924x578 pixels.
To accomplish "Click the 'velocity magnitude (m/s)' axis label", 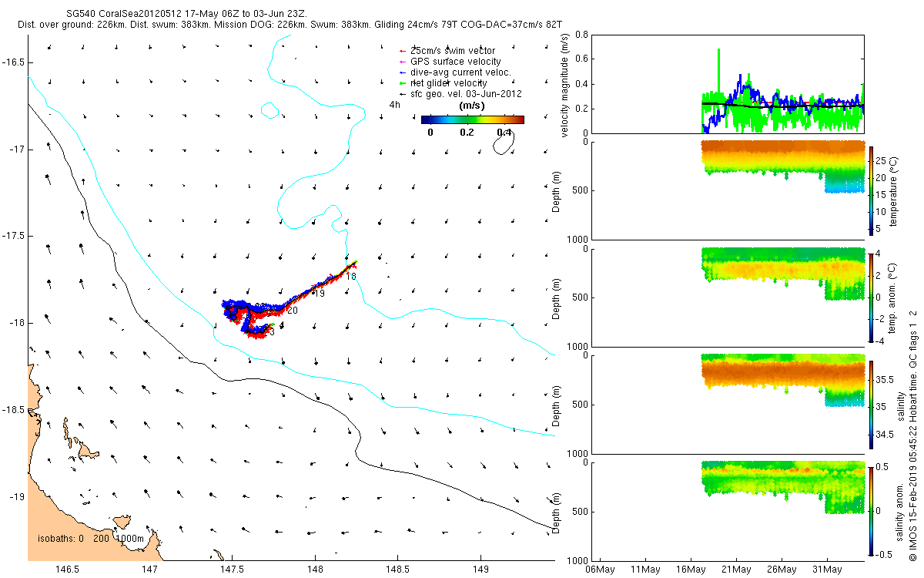I will pos(565,86).
